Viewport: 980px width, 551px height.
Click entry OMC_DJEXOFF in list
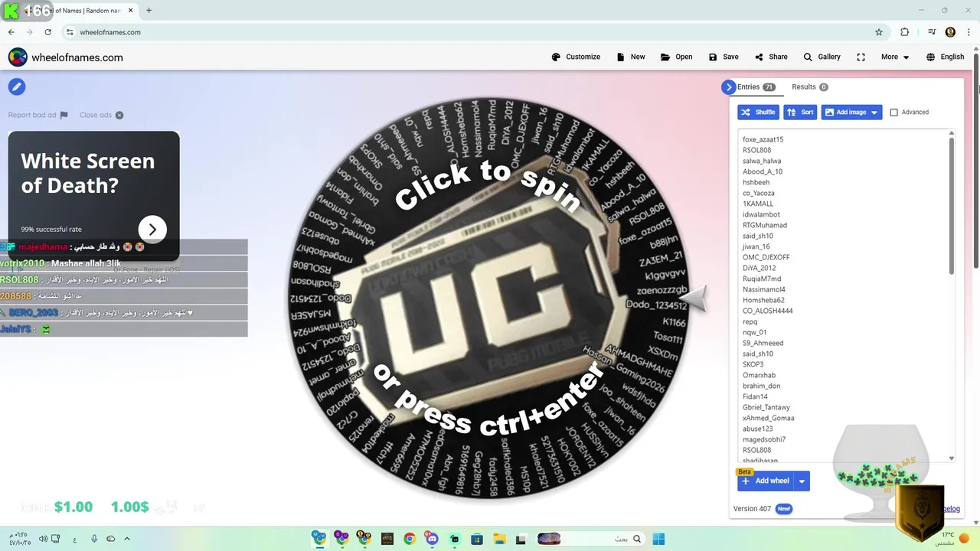[x=766, y=257]
